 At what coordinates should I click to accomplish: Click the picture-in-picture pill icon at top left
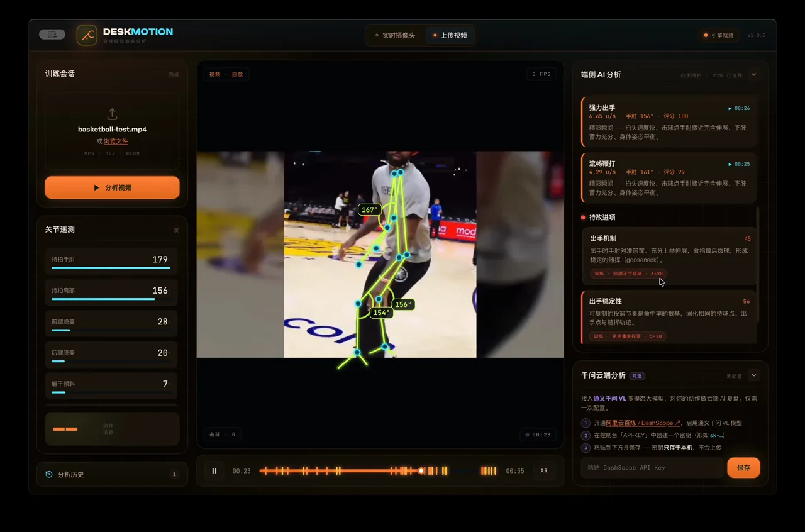tap(52, 35)
